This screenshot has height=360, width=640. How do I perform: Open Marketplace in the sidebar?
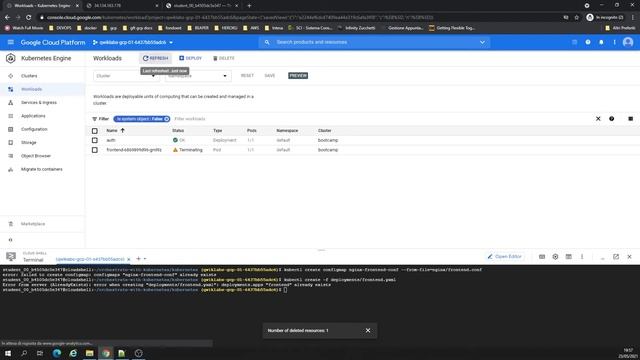pyautogui.click(x=33, y=224)
